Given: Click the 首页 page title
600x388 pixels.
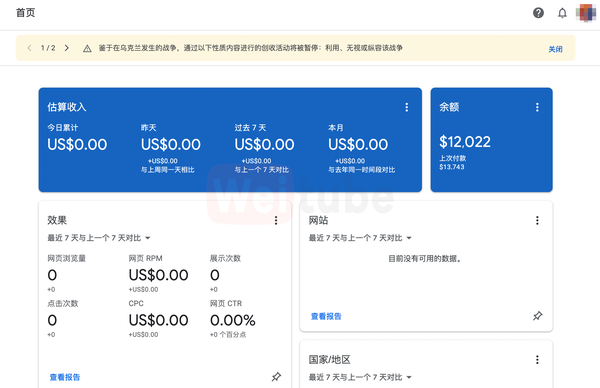Looking at the screenshot, I should point(26,13).
